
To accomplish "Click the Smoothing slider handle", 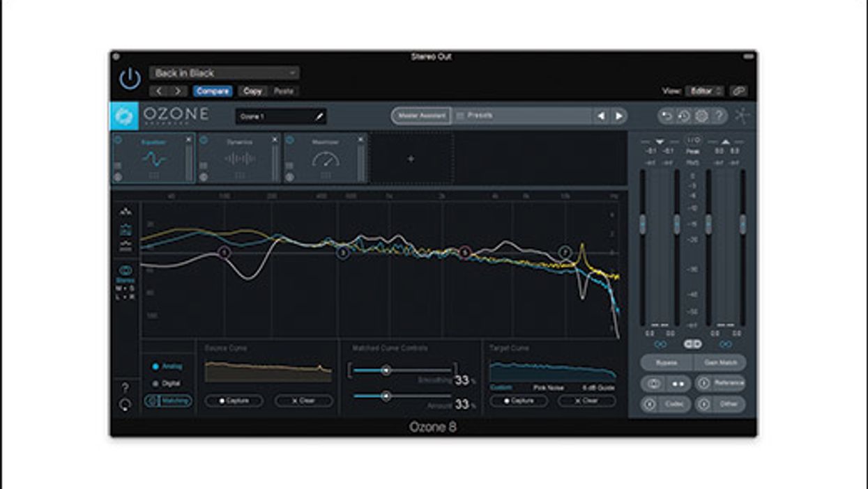I will pos(386,371).
